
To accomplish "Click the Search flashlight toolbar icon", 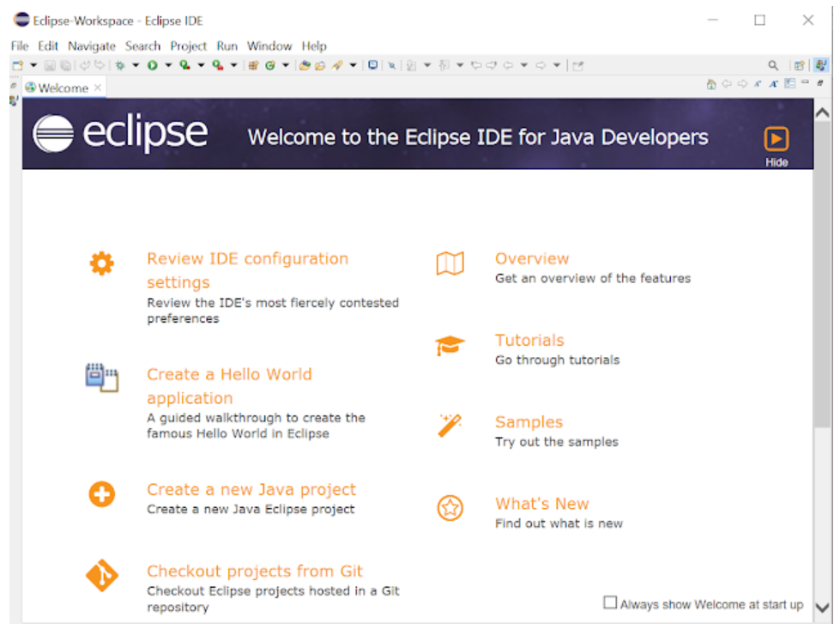I will (x=337, y=65).
